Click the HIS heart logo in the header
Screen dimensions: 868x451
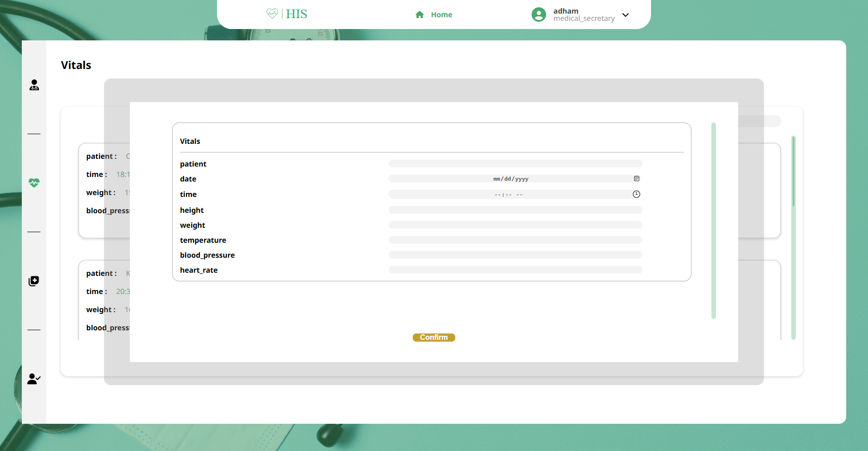tap(272, 14)
